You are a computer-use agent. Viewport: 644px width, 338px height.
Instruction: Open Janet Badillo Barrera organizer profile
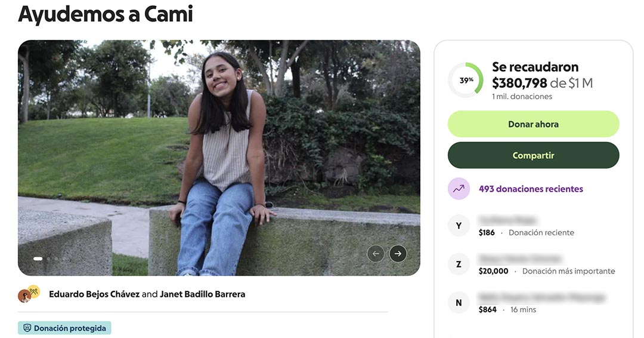pos(203,294)
